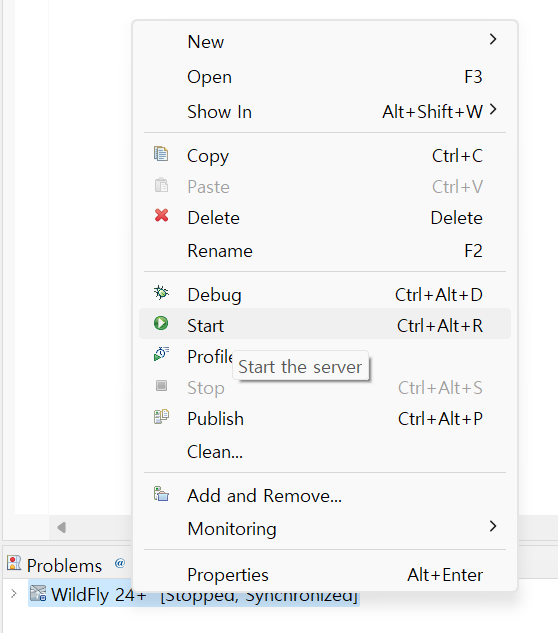
Task: Click the grey Stop square icon
Action: (x=162, y=386)
